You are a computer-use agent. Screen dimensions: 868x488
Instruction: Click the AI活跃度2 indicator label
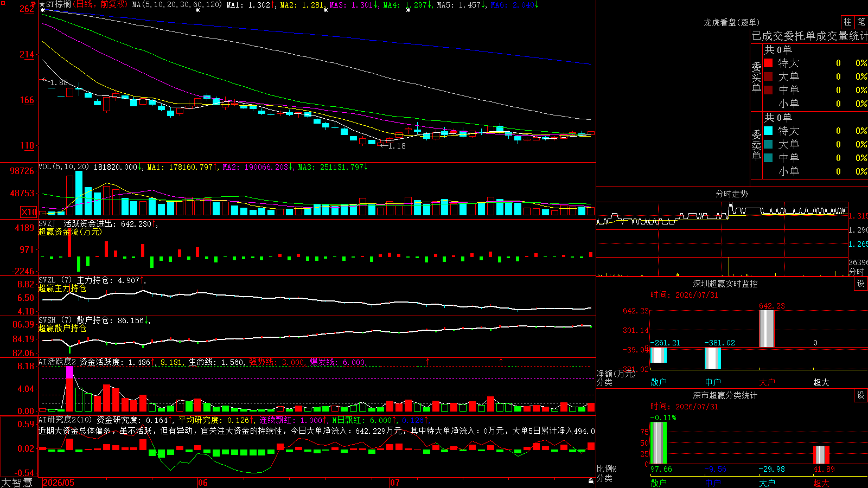[58, 362]
